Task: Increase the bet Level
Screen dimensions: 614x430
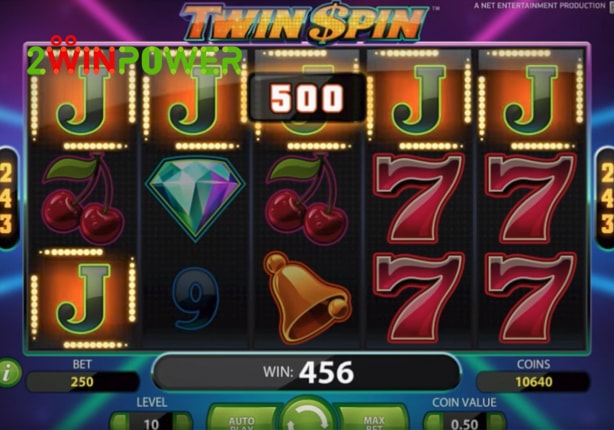Action: [x=183, y=422]
